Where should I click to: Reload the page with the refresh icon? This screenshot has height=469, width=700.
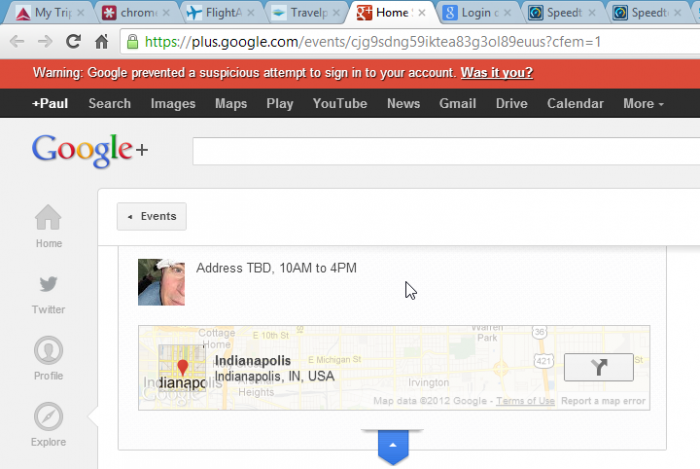pyautogui.click(x=73, y=41)
